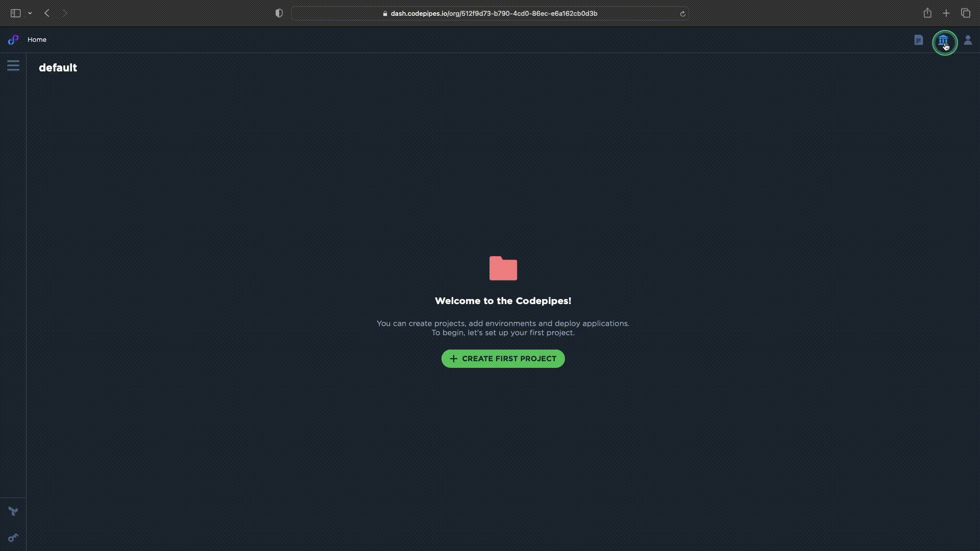The image size is (980, 551).
Task: Click the organization dashboard icon
Action: tap(944, 40)
